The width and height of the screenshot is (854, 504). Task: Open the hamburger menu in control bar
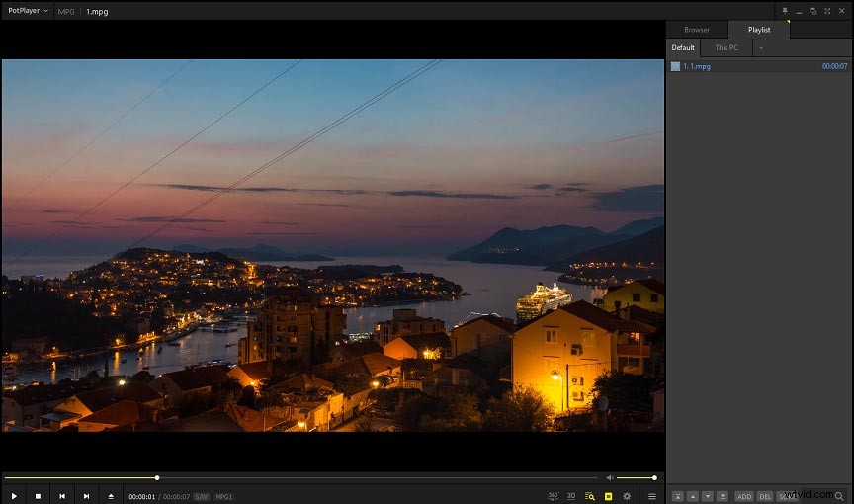[x=652, y=496]
